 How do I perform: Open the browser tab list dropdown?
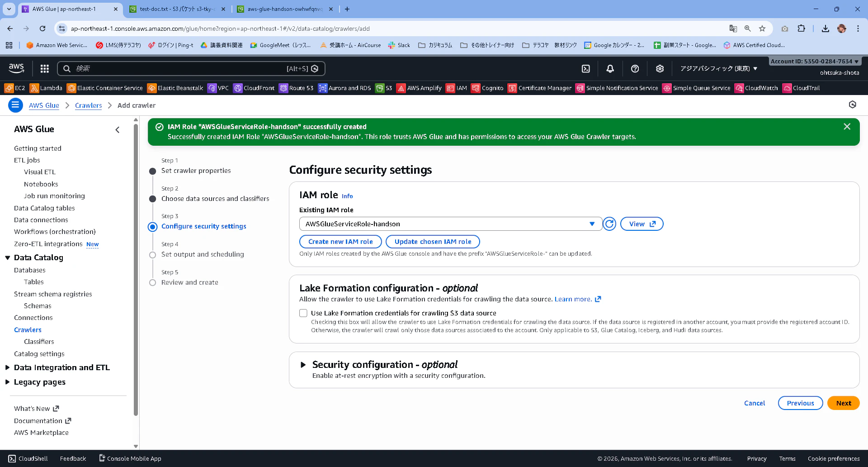tap(9, 9)
